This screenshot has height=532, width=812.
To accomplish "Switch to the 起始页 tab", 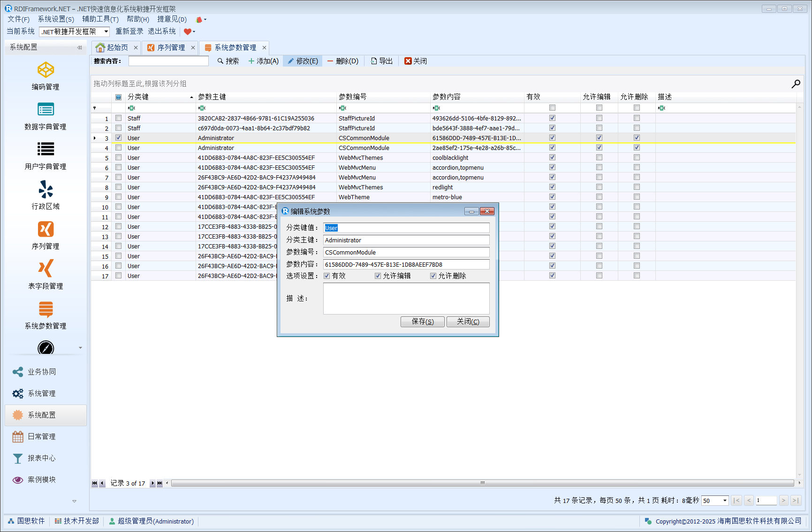I will (x=113, y=48).
